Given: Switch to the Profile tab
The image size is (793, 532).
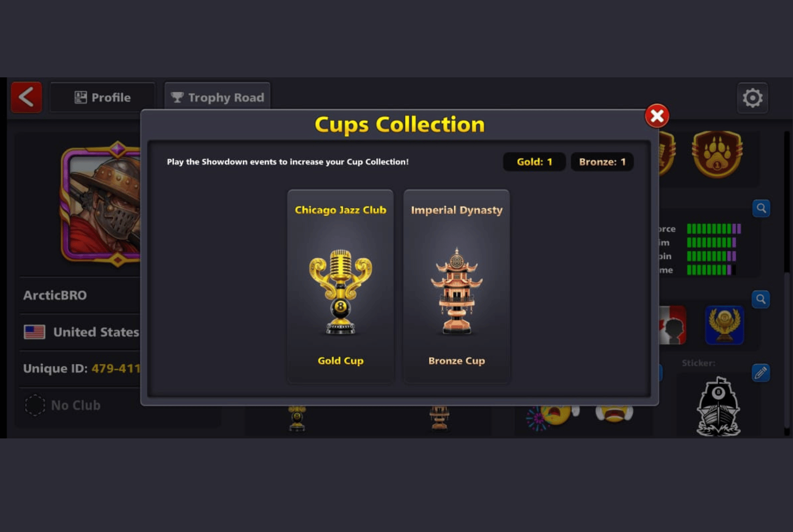Looking at the screenshot, I should [x=103, y=97].
